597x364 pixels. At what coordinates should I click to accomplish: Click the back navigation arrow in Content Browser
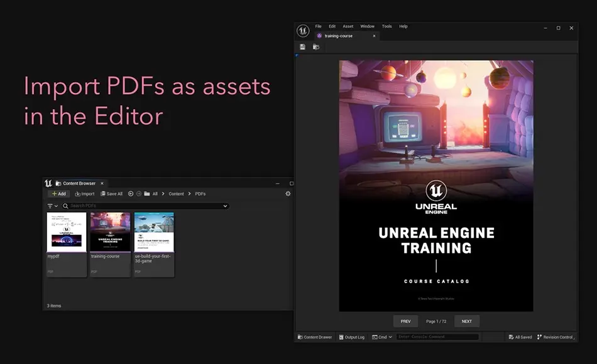pyautogui.click(x=130, y=194)
